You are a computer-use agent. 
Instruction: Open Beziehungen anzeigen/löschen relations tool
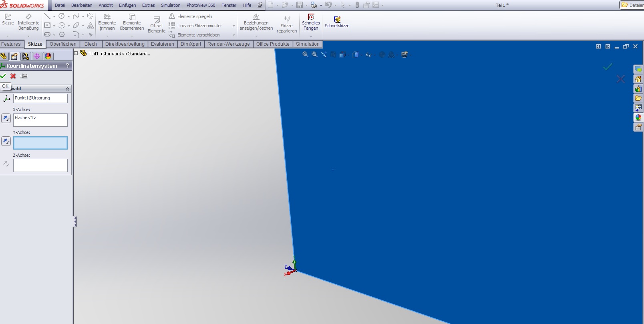[256, 22]
